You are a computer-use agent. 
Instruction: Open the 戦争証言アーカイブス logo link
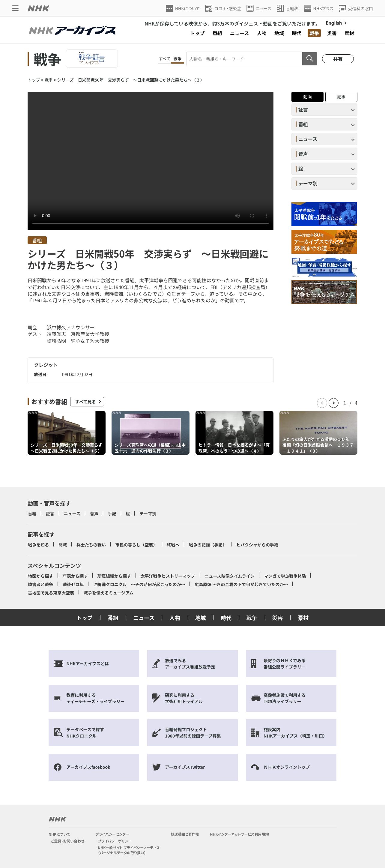(x=92, y=58)
